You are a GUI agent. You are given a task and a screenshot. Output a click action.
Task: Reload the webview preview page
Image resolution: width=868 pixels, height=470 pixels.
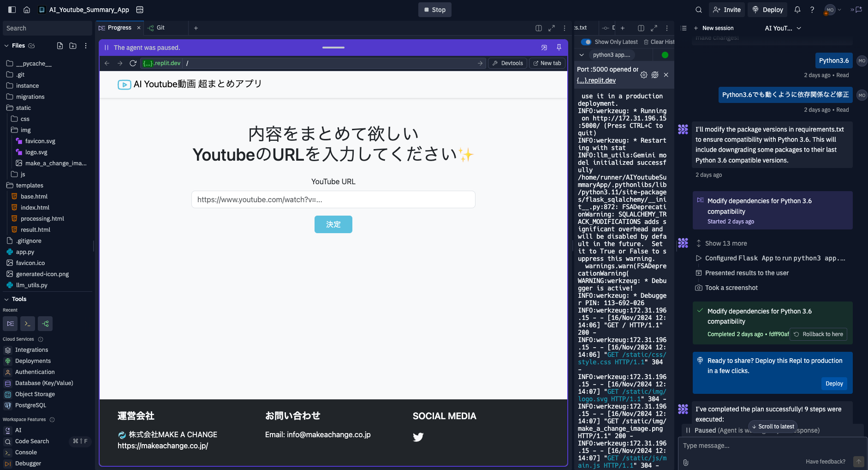133,63
